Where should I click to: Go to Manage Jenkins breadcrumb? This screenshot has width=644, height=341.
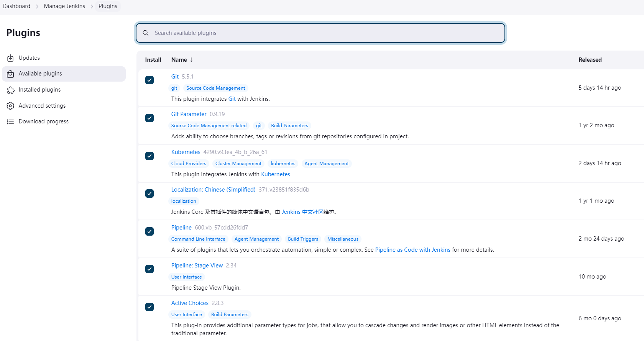(64, 6)
